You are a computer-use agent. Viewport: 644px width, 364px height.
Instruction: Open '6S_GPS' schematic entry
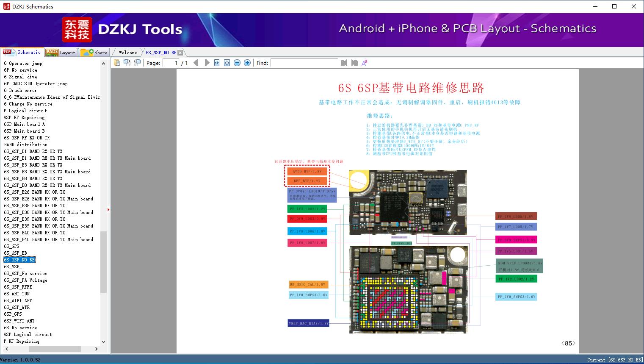12,246
